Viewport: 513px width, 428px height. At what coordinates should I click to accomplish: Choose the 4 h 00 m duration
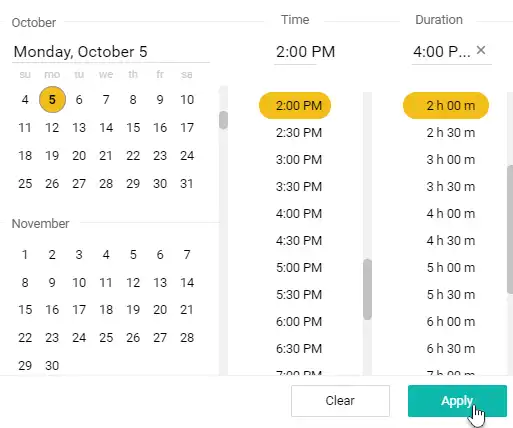(x=450, y=213)
